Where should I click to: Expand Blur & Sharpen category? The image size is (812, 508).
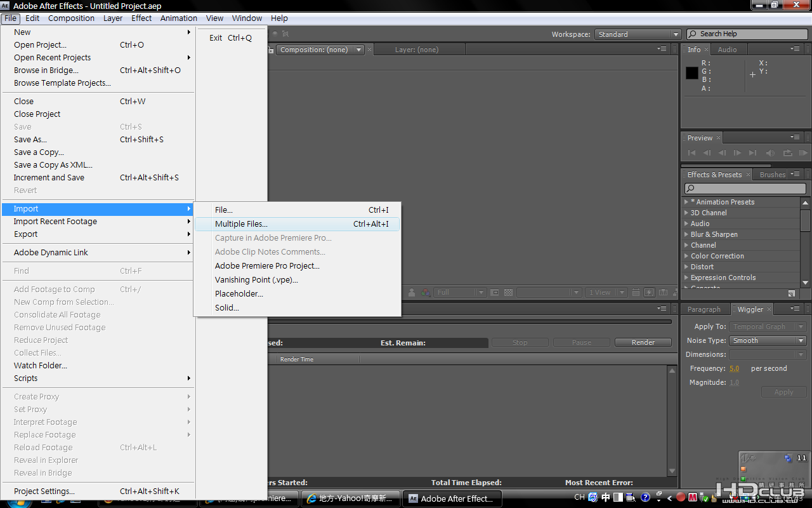[x=686, y=234]
